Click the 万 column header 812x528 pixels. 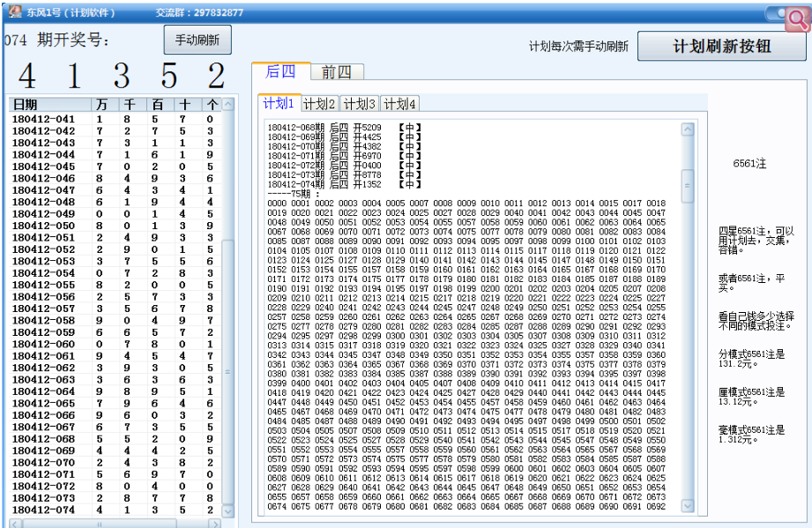(101, 105)
